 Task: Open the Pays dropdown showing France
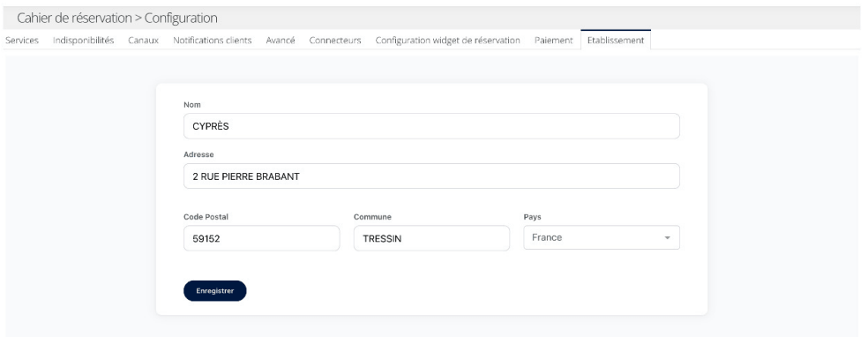click(x=602, y=237)
